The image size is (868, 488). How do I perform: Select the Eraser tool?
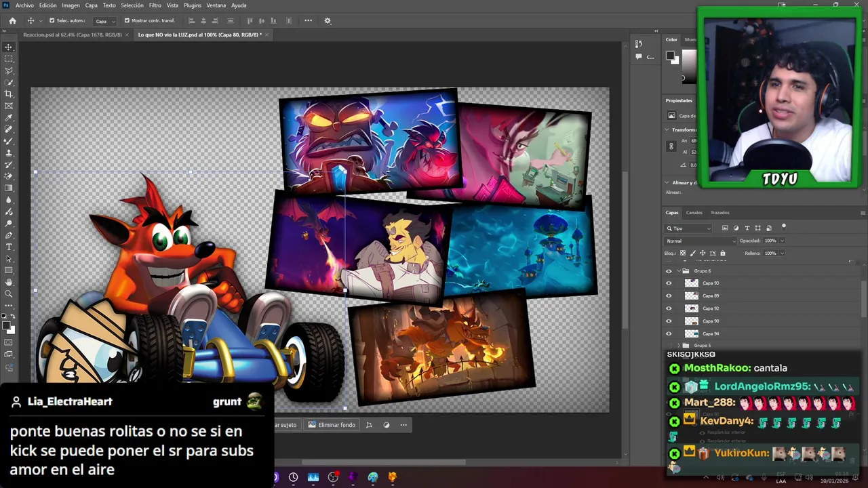[9, 176]
